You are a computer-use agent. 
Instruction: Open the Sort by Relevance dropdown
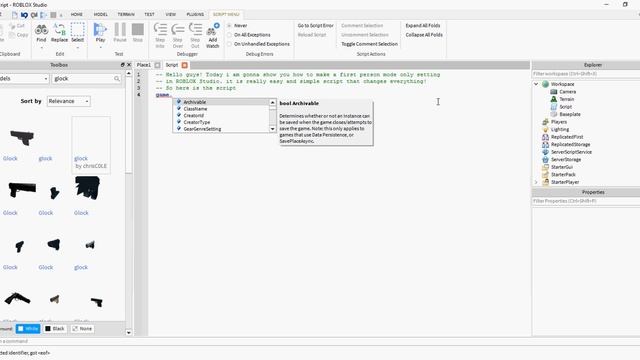pos(69,101)
